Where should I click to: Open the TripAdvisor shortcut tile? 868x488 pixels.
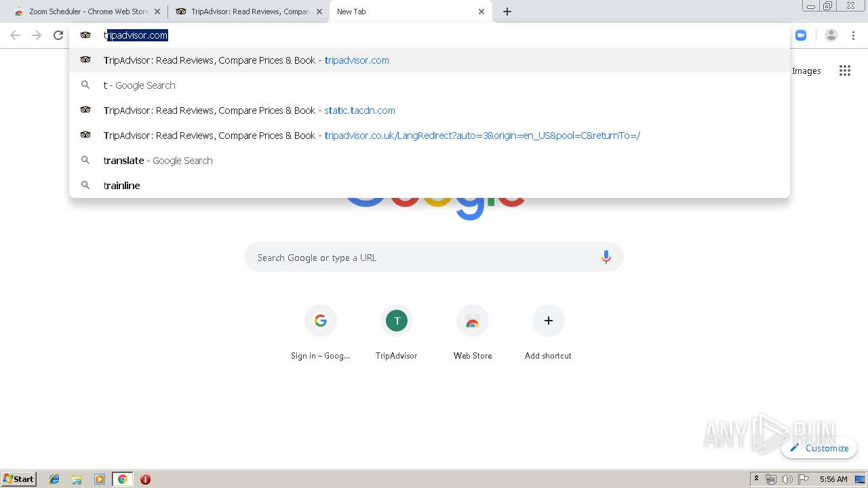(x=397, y=333)
